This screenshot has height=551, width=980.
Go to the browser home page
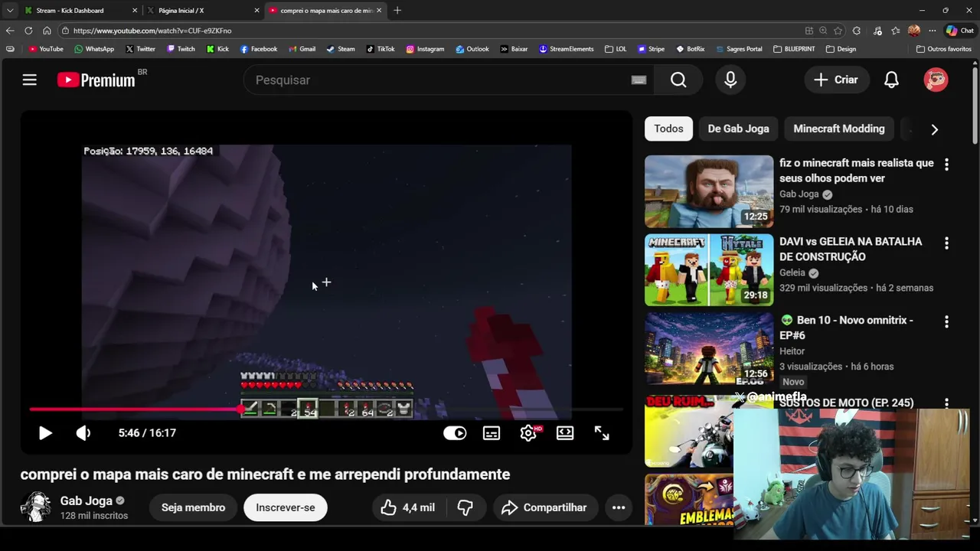pos(47,31)
